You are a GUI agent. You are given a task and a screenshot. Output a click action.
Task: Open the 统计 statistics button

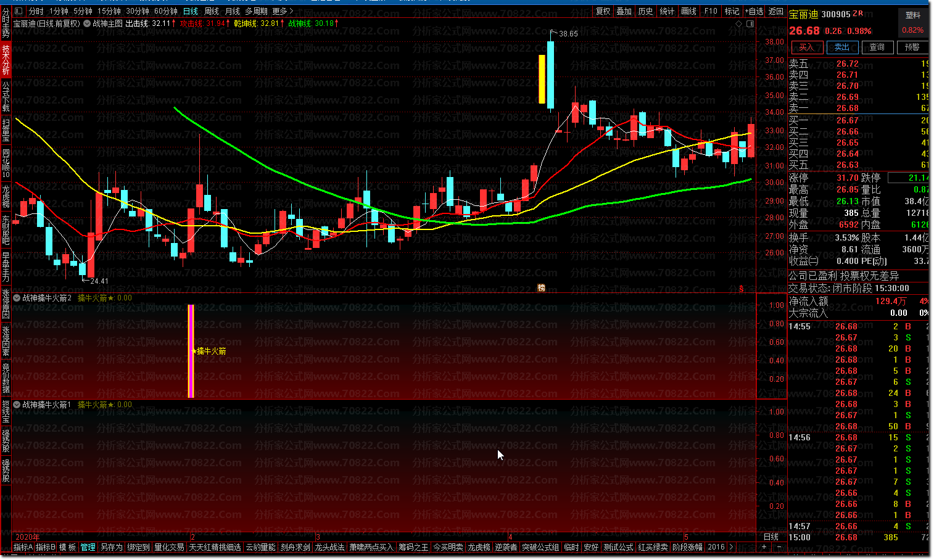(667, 11)
